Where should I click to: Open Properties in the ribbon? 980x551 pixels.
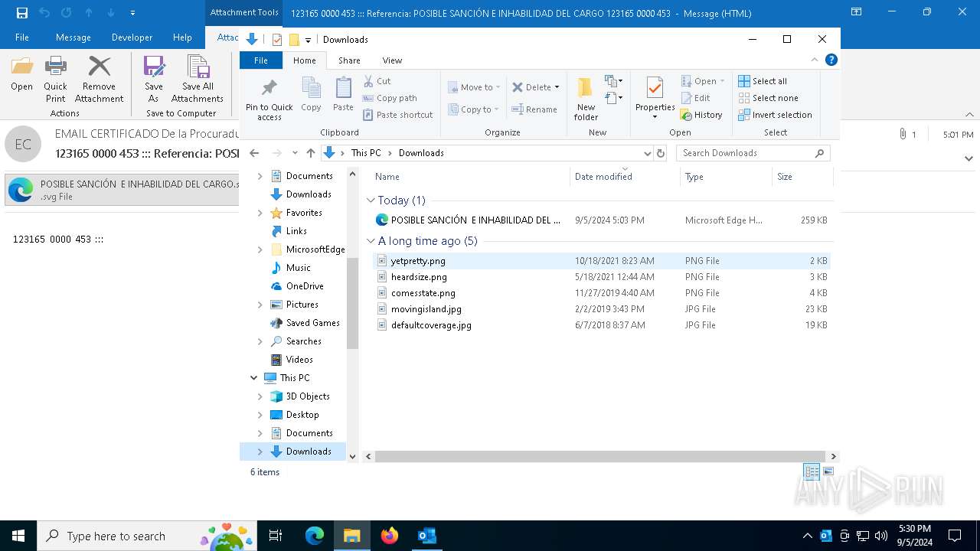(x=655, y=98)
